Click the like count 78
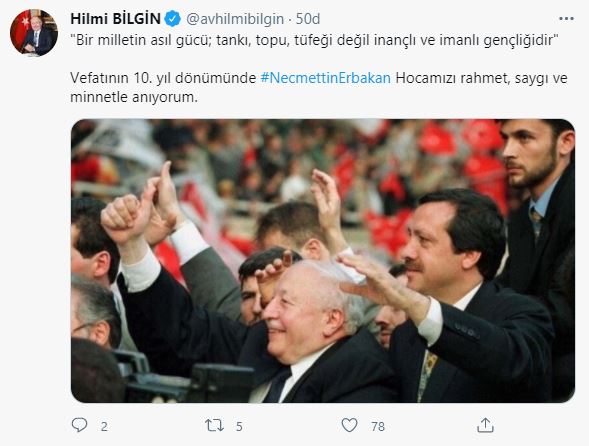This screenshot has height=446, width=589. point(378,426)
